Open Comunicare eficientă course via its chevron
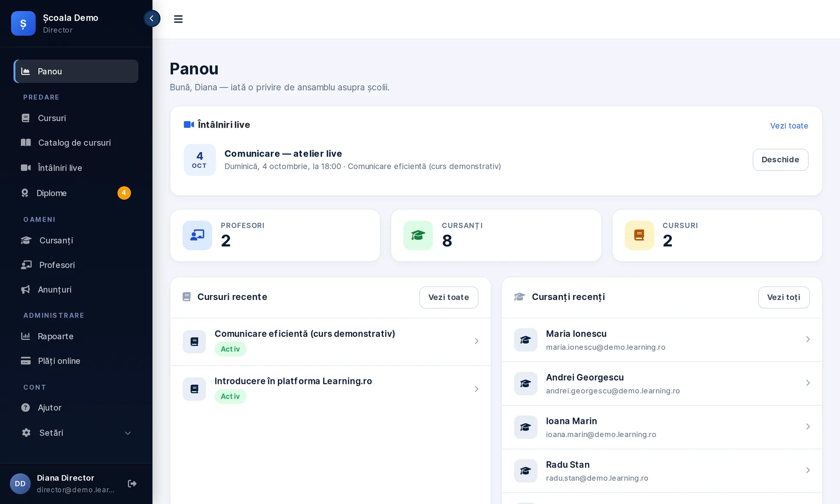Image resolution: width=840 pixels, height=504 pixels. 477,341
